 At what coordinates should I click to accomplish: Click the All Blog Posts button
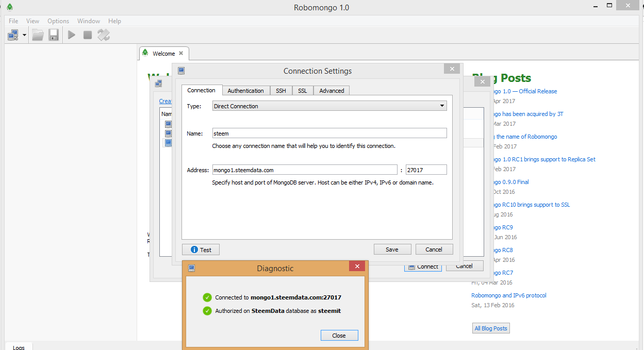point(491,328)
